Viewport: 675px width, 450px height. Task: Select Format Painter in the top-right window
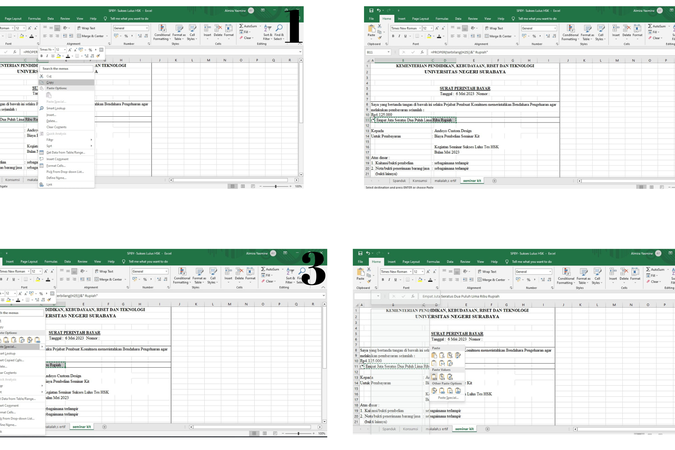[x=380, y=37]
